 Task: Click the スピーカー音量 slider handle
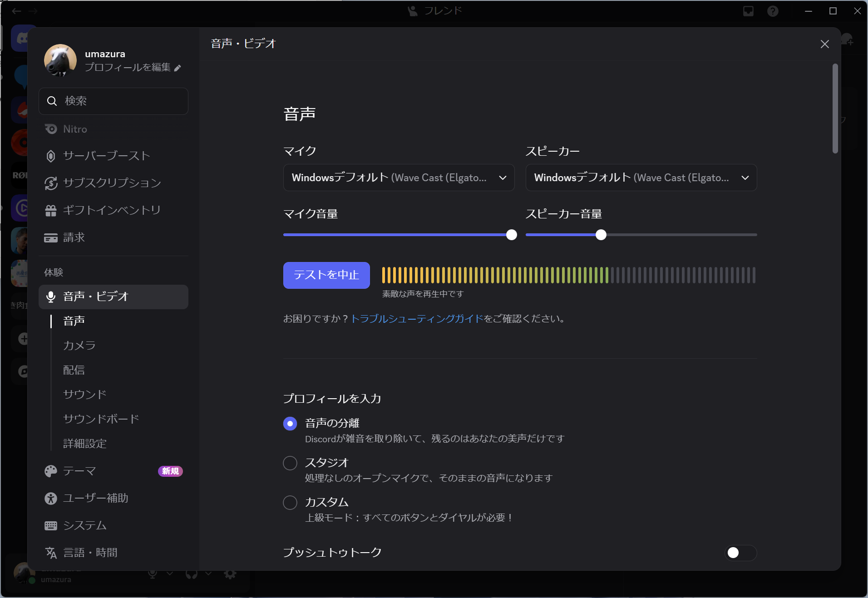tap(601, 235)
